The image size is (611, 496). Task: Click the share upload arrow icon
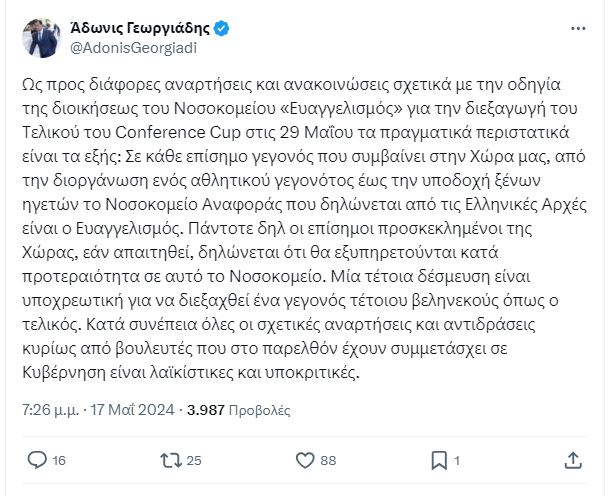pos(572,459)
